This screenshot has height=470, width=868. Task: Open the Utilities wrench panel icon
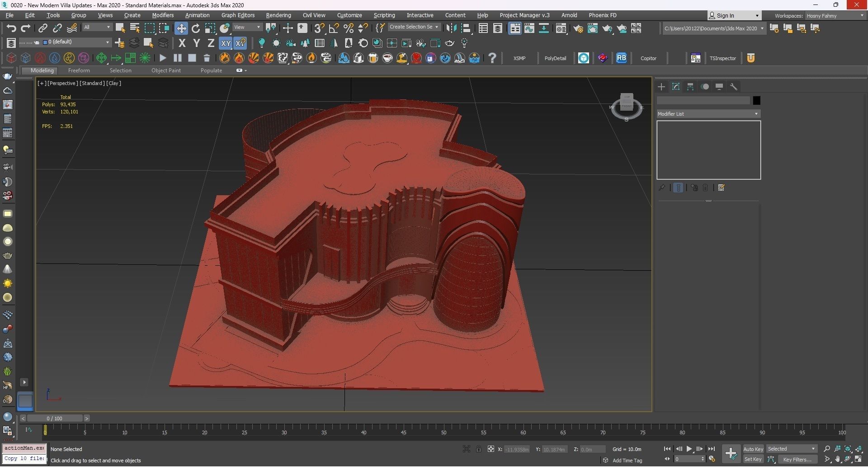[x=734, y=87]
